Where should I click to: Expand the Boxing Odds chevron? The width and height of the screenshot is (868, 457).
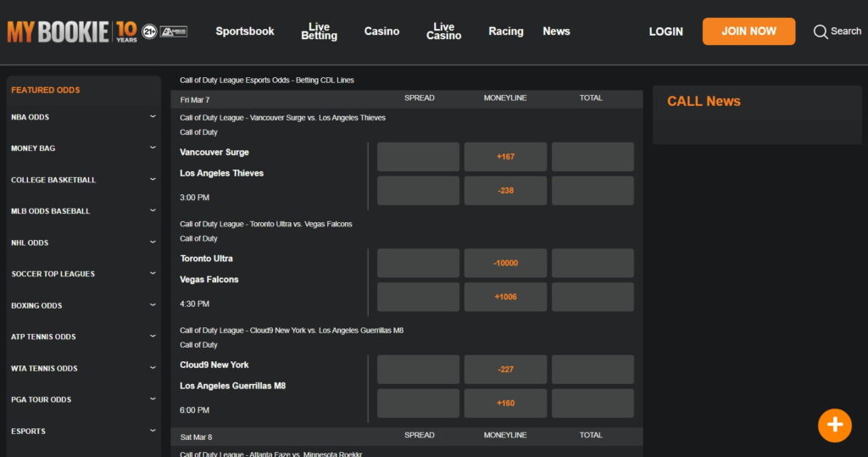153,304
